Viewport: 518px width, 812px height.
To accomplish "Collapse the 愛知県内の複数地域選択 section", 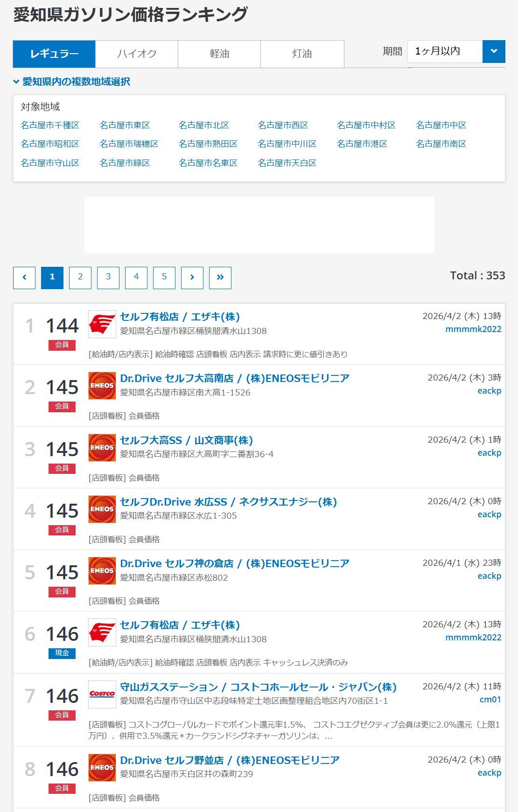I will [71, 82].
